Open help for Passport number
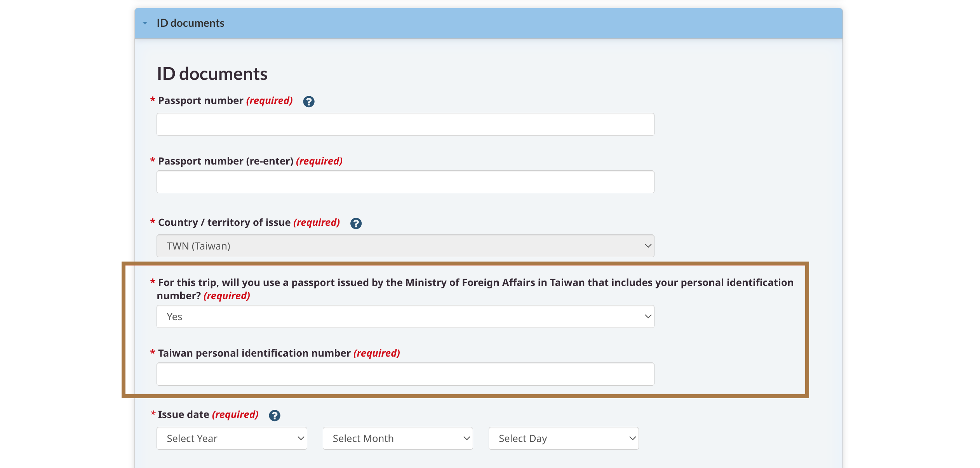Image resolution: width=980 pixels, height=468 pixels. (x=309, y=101)
